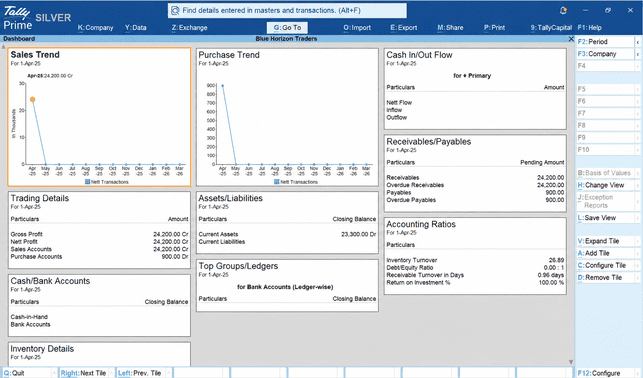Click the dashboard scroll up arrow

point(4,47)
